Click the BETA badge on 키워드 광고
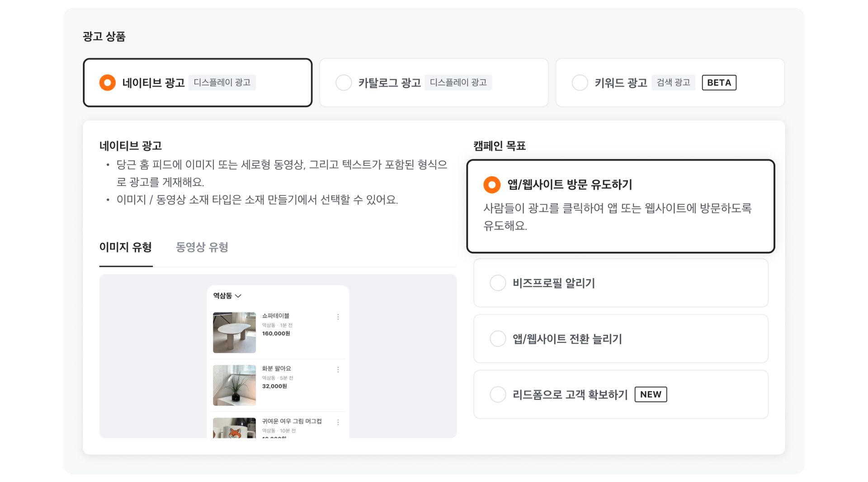 pyautogui.click(x=719, y=83)
